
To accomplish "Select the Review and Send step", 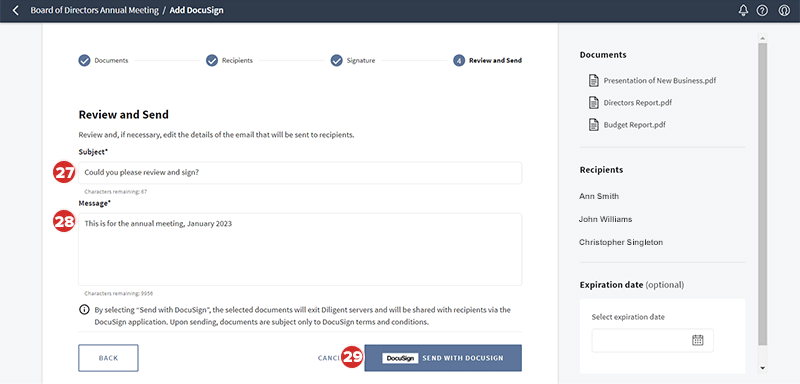I will (487, 61).
